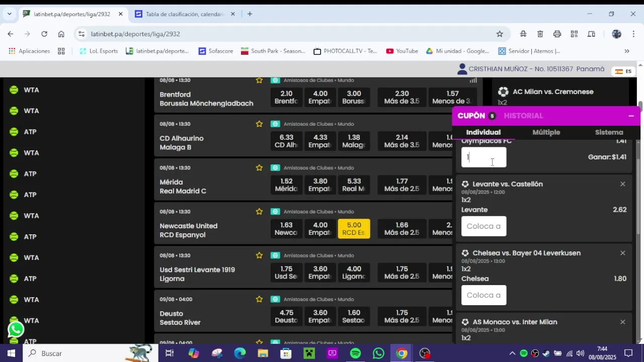
Task: Open the LoL Esports bookmark
Action: pos(99,51)
